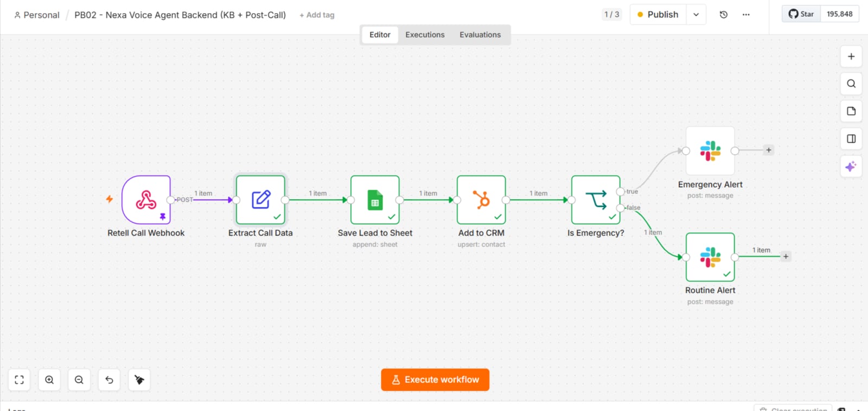Click Execute workflow button
Image resolution: width=868 pixels, height=411 pixels.
click(x=435, y=380)
